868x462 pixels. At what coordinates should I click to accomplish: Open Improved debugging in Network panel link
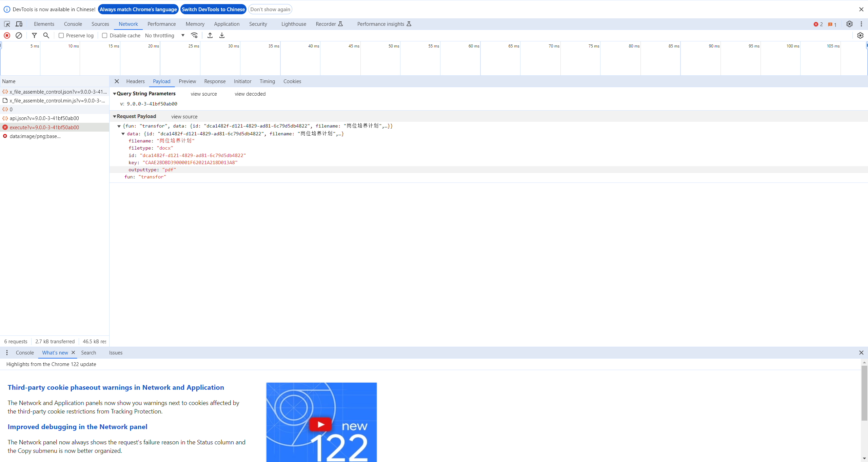(77, 427)
